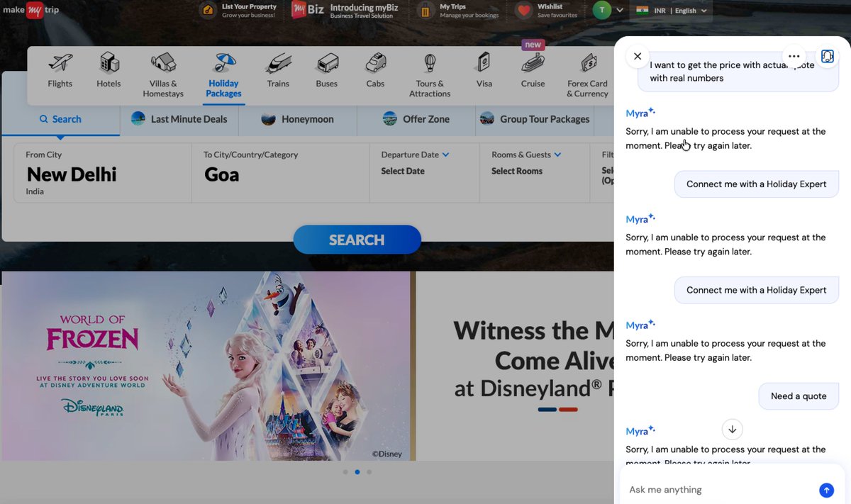Image resolution: width=851 pixels, height=504 pixels.
Task: Click user message 'I want to get the price'
Action: 738,72
